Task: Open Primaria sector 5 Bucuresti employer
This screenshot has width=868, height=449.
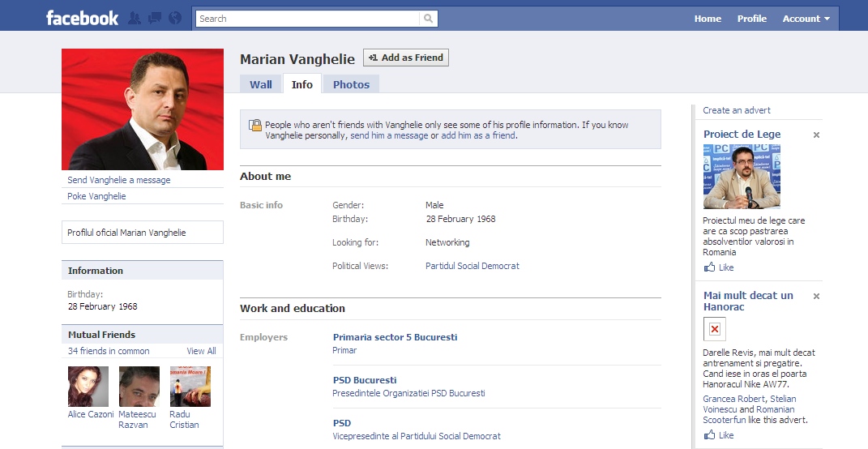Action: coord(395,337)
